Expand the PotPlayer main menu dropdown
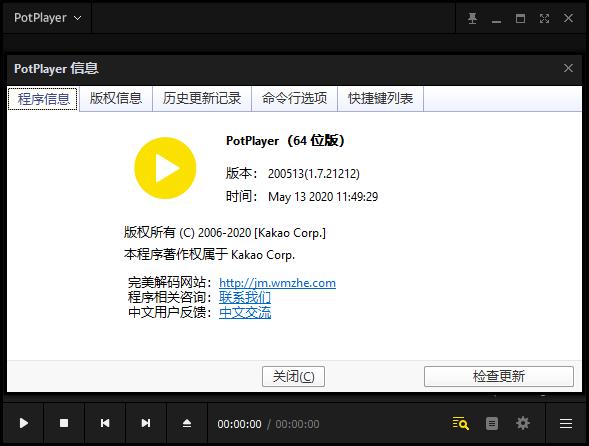Screen dimensions: 589x446 (x=47, y=18)
